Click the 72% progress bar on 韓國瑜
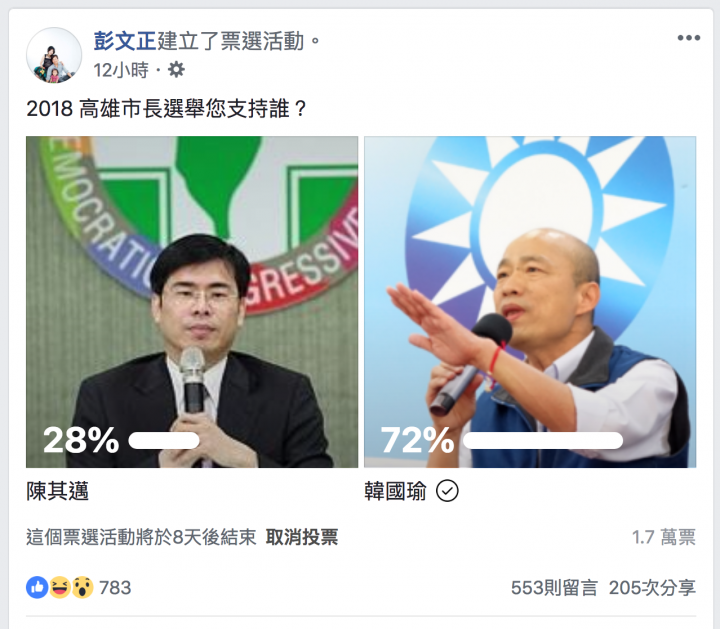Screen dimensions: 720x629 [x=543, y=441]
